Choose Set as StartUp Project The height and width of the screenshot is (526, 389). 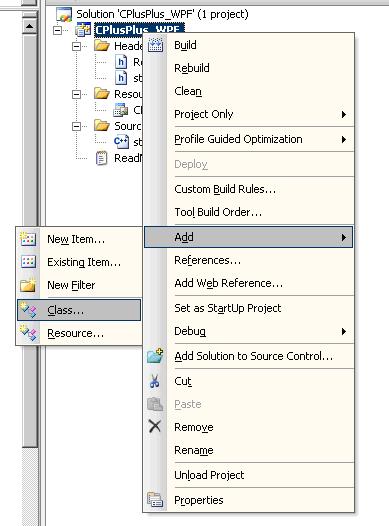click(x=248, y=308)
